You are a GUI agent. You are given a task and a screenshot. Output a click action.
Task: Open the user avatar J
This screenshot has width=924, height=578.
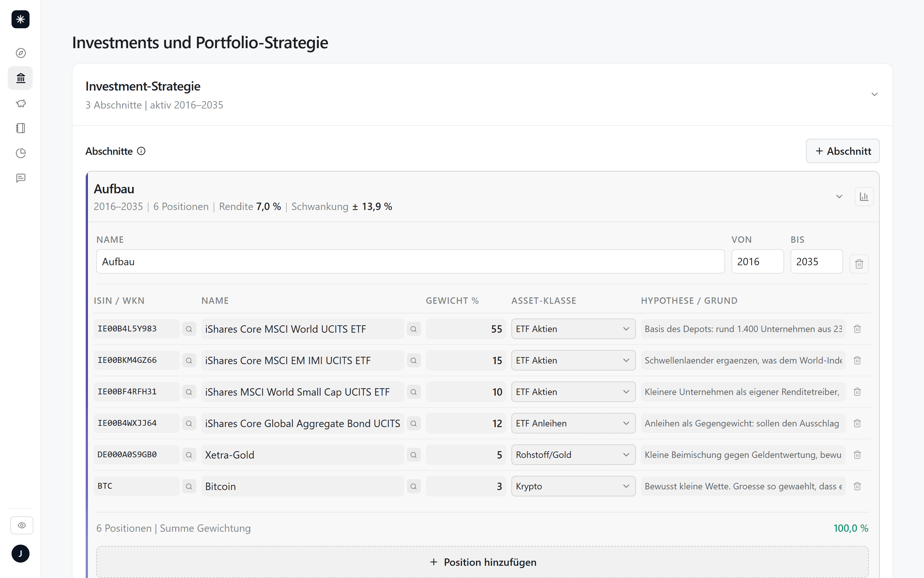(21, 554)
